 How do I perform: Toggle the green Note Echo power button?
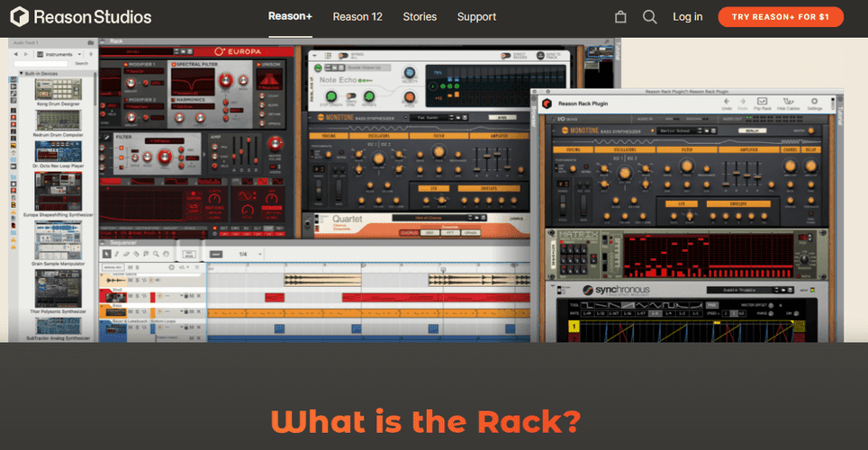(318, 68)
